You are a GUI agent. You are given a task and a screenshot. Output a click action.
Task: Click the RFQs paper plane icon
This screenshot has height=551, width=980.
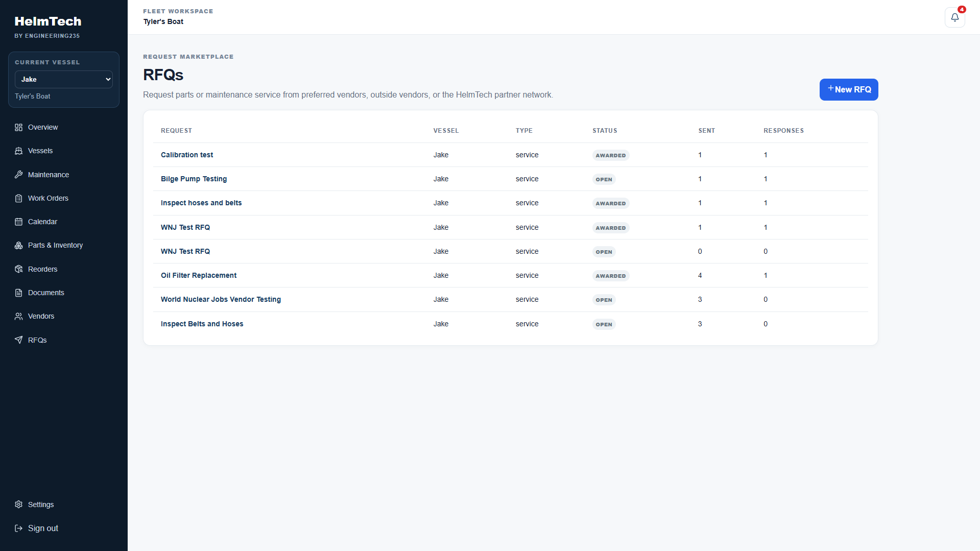[19, 340]
